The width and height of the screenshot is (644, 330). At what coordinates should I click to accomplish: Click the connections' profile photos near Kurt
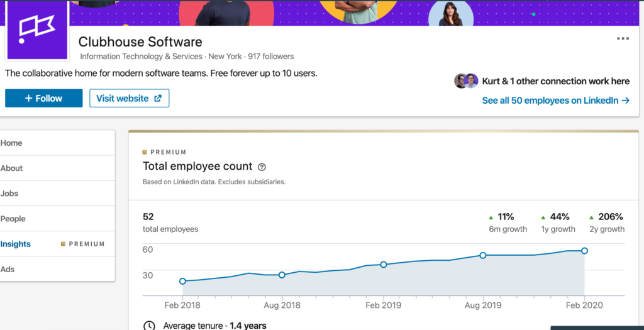pos(466,81)
